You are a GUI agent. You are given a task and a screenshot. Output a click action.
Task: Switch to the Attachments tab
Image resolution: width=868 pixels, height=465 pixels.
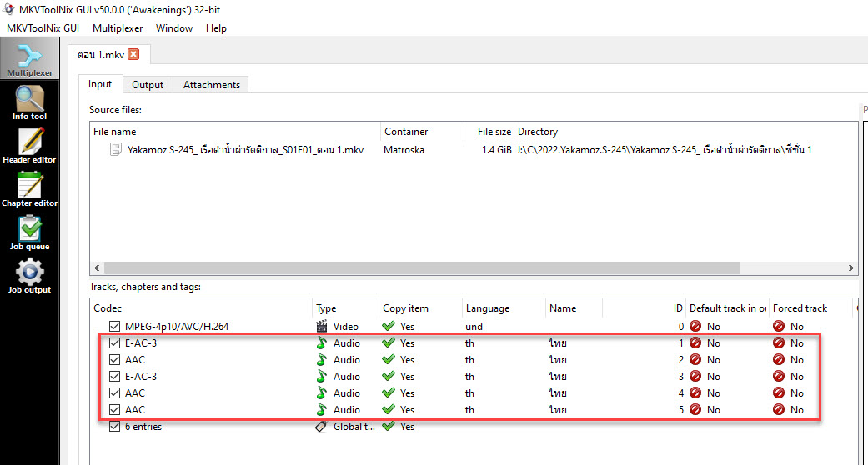click(212, 85)
